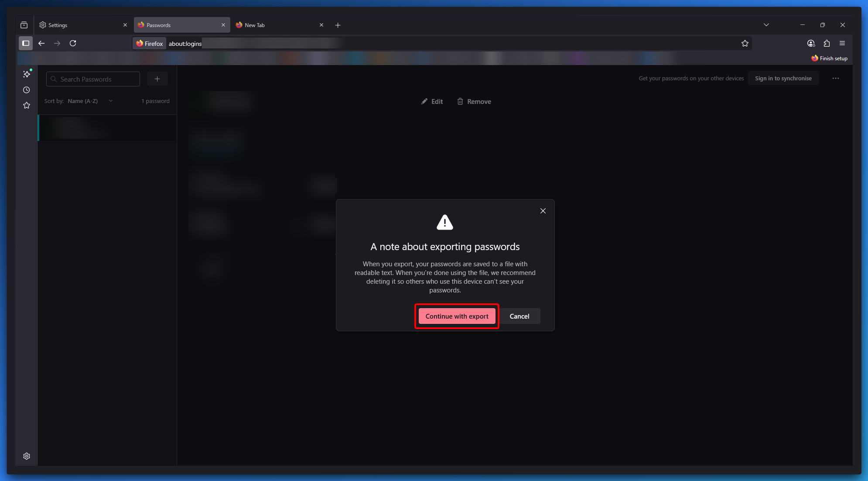
Task: Open the Bookmarks star sidebar icon
Action: coord(27,105)
